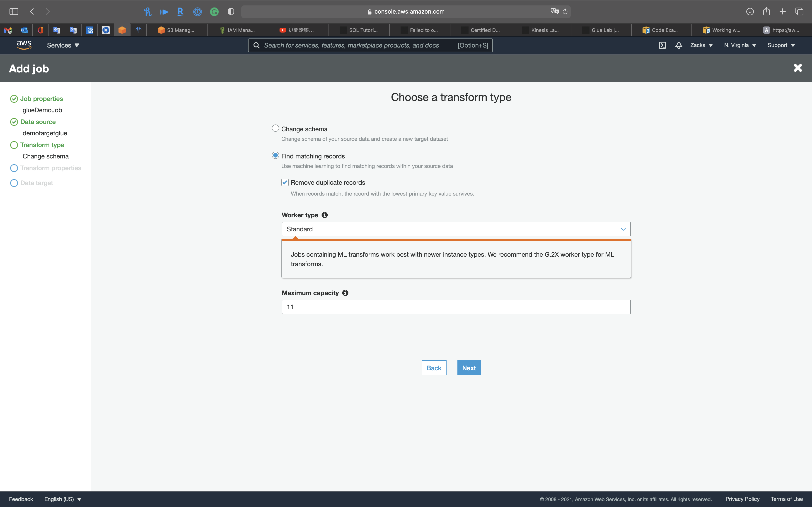
Task: Select the Find matching records option
Action: coord(275,155)
